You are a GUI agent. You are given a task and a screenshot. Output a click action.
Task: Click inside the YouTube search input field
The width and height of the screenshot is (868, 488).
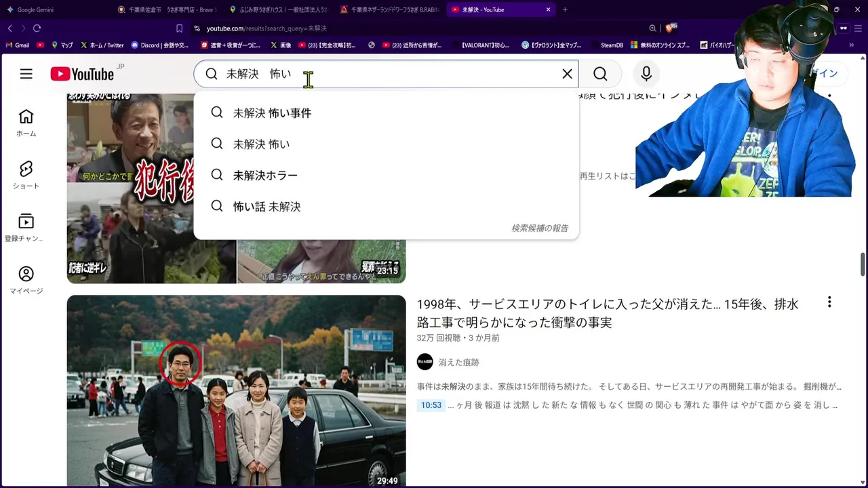click(x=387, y=74)
